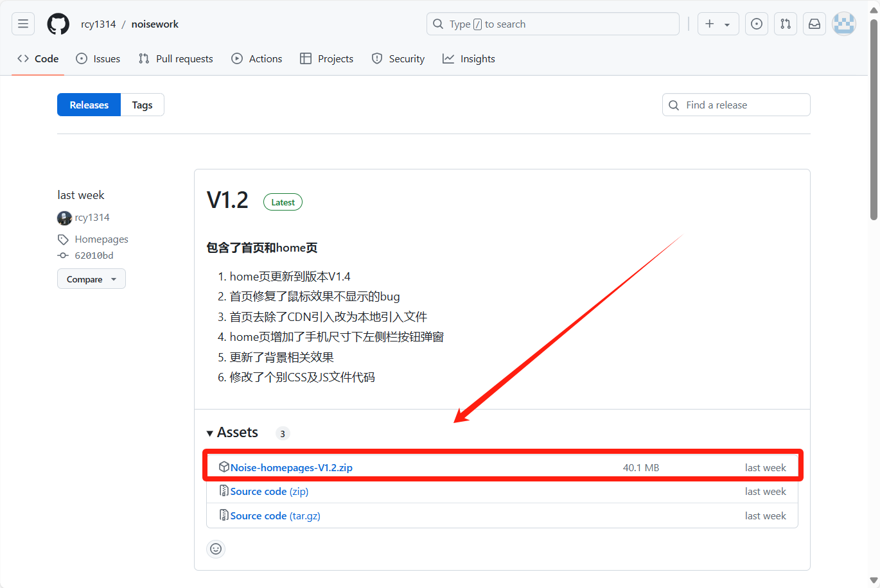
Task: Expand the create new plus dropdown
Action: (717, 24)
